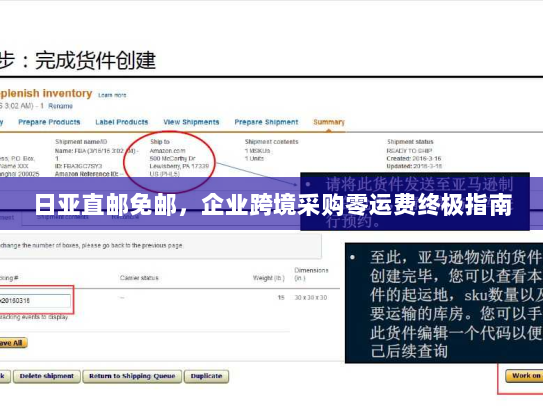Image resolution: width=543 pixels, height=408 pixels.
Task: Click the Delete shipment button
Action: pos(47,376)
